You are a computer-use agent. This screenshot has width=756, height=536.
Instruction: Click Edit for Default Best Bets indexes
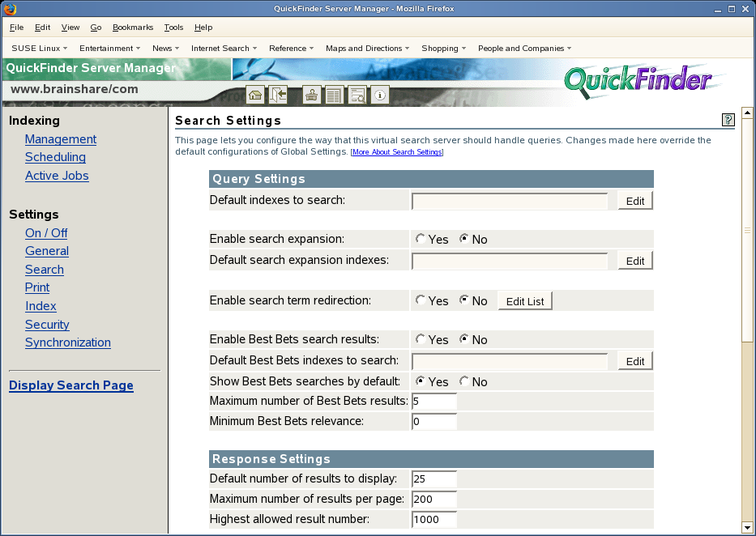click(635, 361)
